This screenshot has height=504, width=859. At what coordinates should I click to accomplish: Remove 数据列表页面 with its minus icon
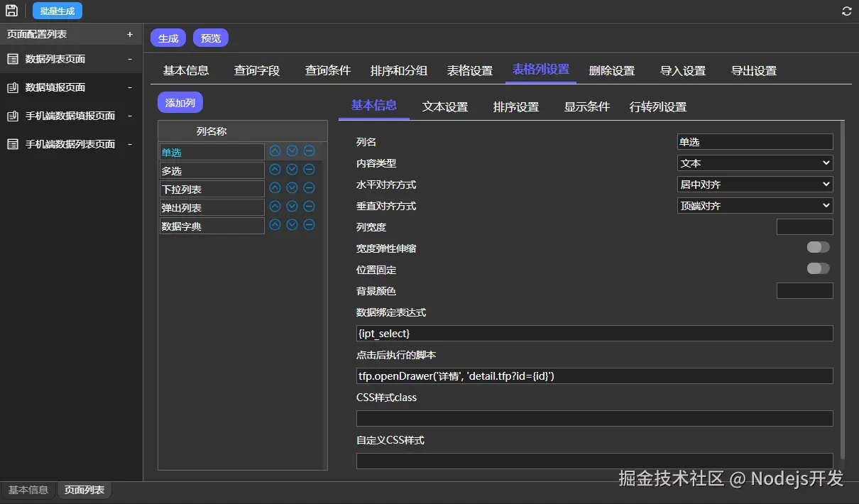click(130, 59)
